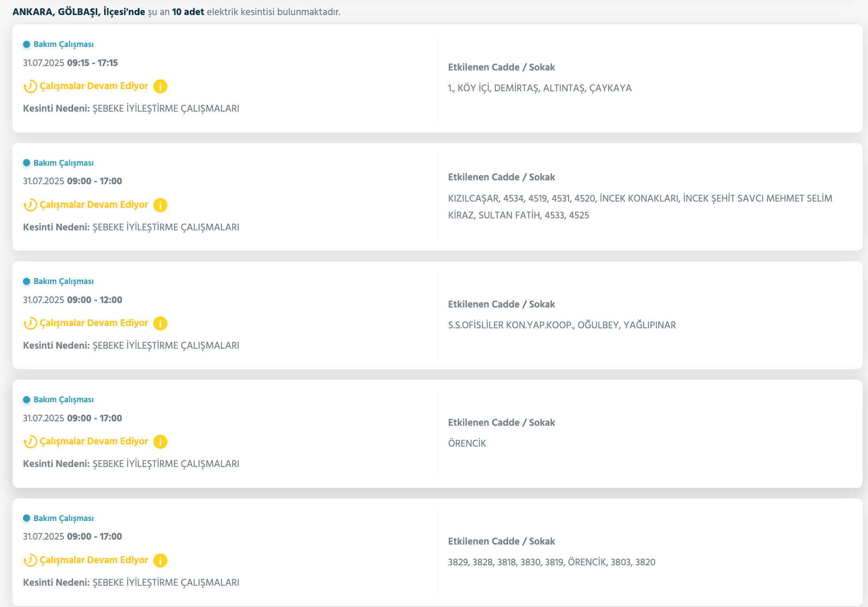This screenshot has width=868, height=607.
Task: Click info icon in KIZILCAŞAR outage card
Action: tap(160, 205)
